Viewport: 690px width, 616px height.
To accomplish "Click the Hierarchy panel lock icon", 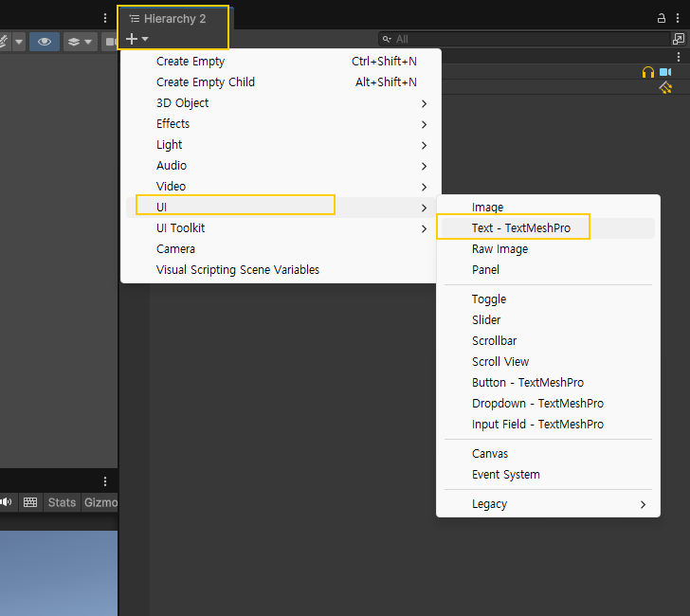I will tap(662, 18).
